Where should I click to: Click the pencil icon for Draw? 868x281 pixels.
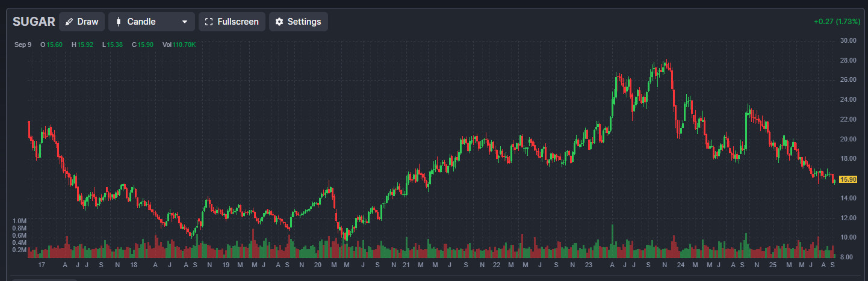(69, 22)
